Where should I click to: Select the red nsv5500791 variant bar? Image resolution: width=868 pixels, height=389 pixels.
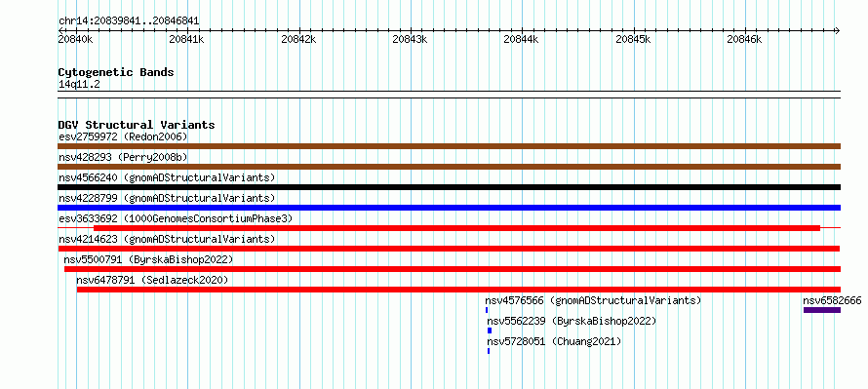[453, 269]
